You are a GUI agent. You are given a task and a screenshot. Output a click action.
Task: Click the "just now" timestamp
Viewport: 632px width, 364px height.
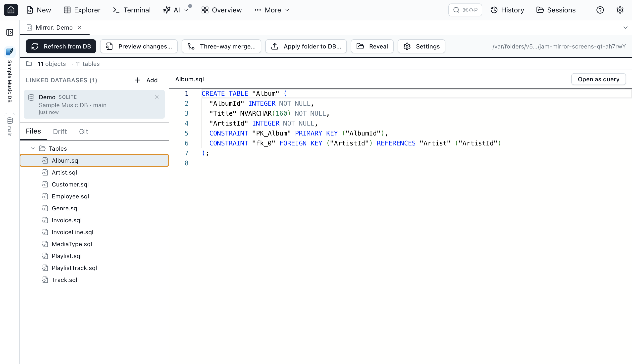point(49,112)
